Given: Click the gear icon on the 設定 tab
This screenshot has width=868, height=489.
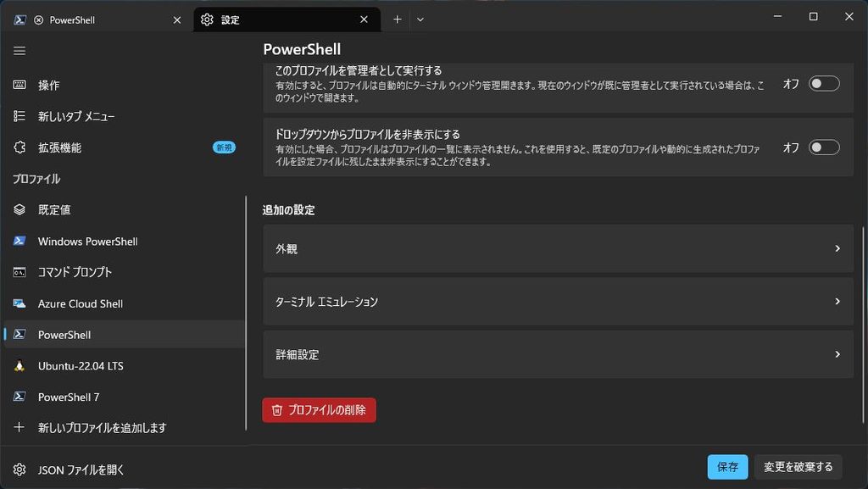Looking at the screenshot, I should pos(207,19).
